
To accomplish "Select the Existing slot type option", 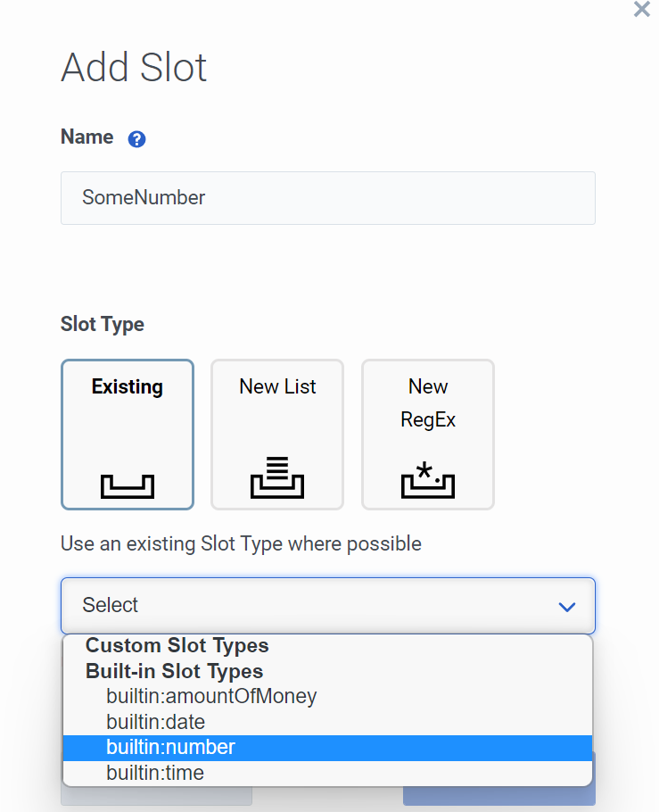I will [x=128, y=434].
